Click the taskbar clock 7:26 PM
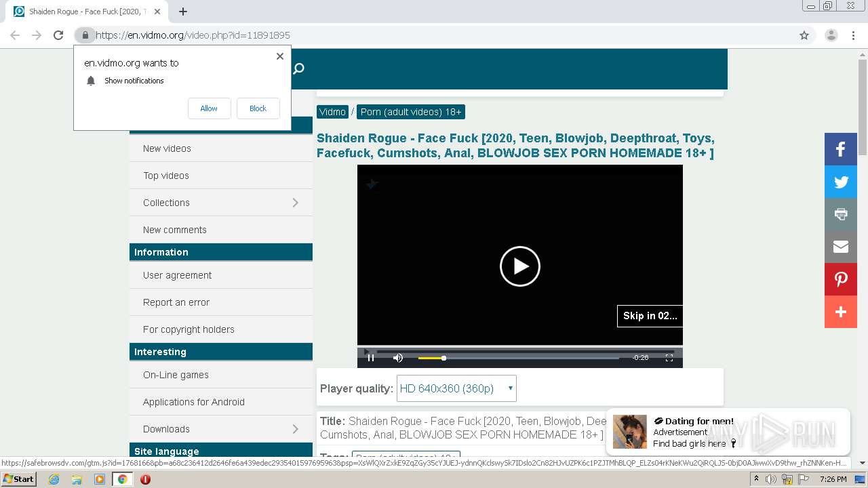This screenshot has width=868, height=488. [833, 479]
